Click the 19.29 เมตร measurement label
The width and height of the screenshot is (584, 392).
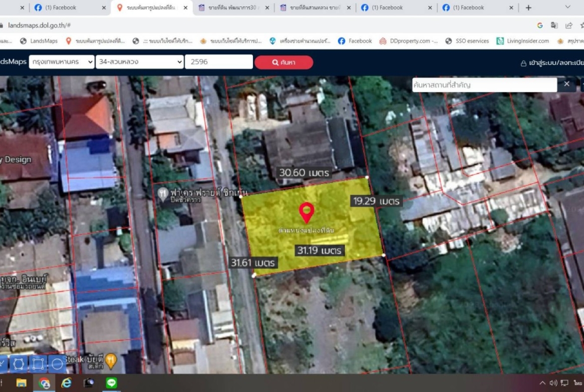376,201
